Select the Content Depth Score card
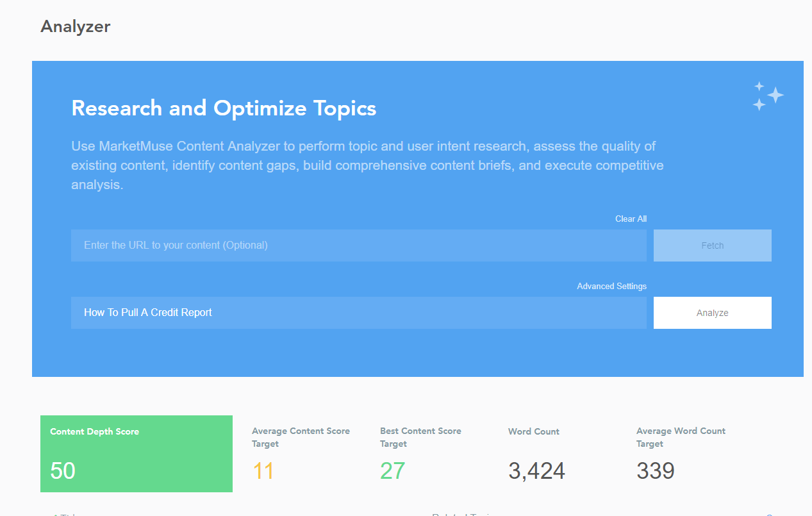 [137, 454]
